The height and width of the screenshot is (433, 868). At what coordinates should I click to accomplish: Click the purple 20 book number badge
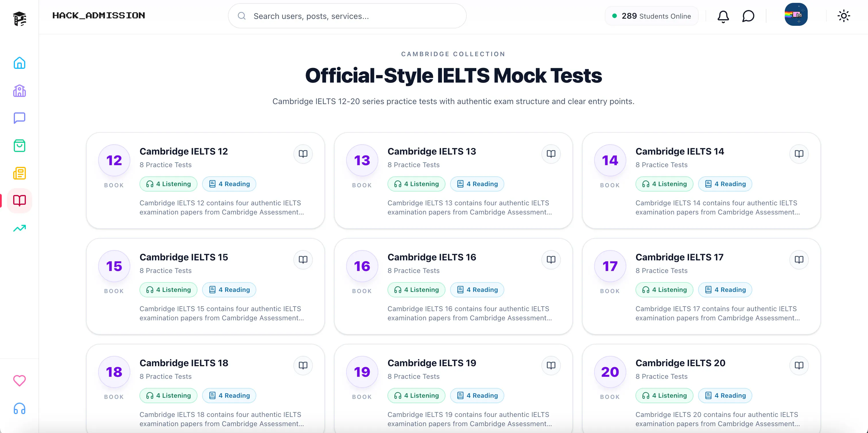(610, 372)
